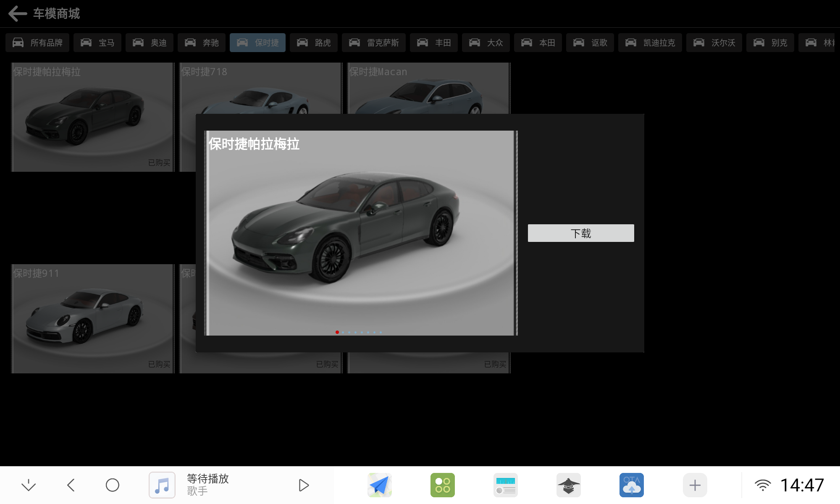Open the OTA cloud update app

point(632,485)
